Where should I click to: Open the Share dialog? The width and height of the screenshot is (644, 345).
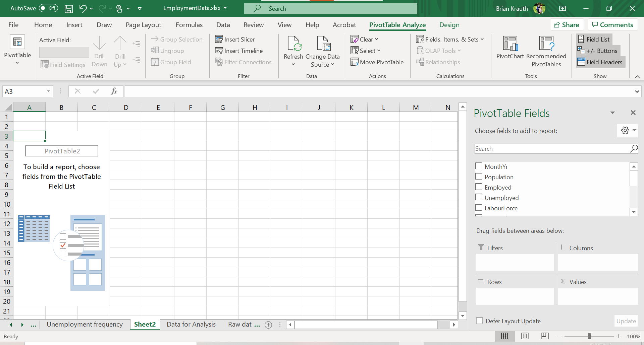567,24
